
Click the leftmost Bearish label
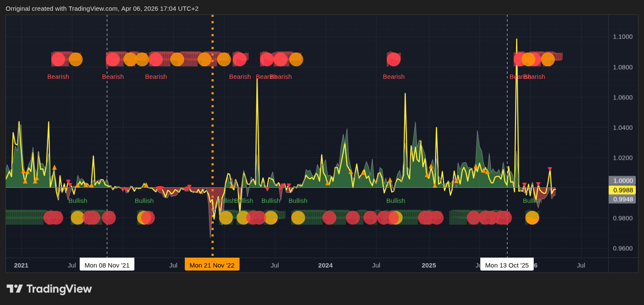[x=58, y=77]
